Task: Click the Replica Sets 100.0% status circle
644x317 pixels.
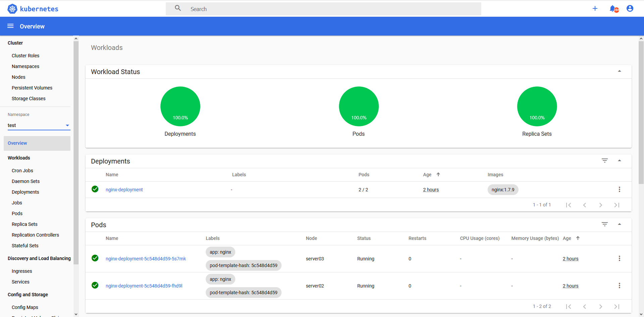Action: click(x=537, y=107)
